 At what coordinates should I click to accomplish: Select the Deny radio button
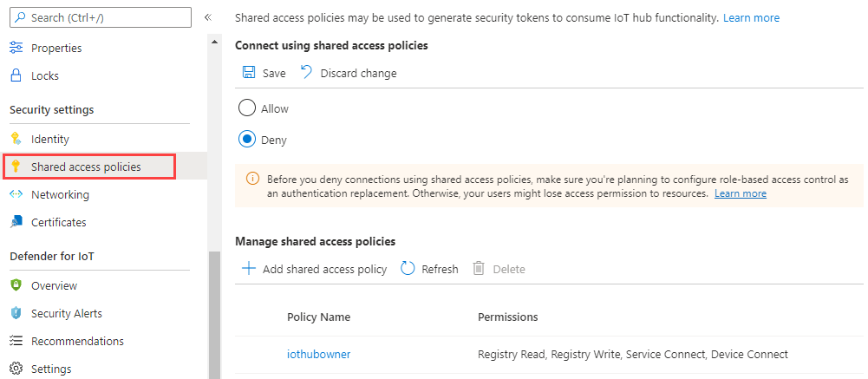[x=247, y=139]
